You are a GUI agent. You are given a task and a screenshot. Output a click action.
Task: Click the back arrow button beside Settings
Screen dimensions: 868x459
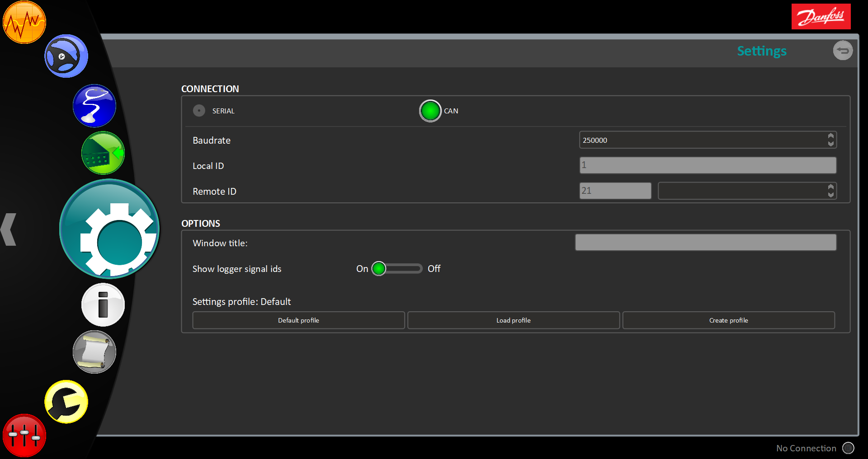point(843,51)
